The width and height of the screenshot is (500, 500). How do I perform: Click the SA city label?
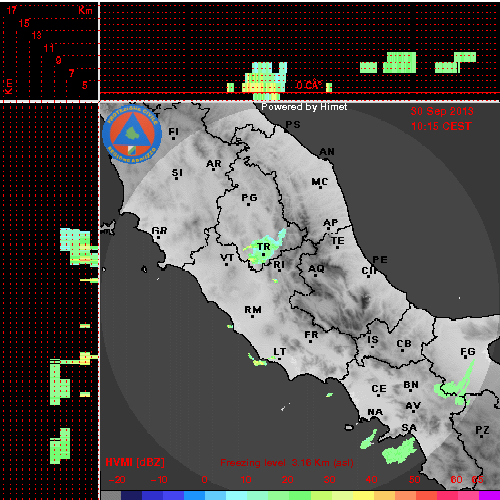(x=409, y=428)
